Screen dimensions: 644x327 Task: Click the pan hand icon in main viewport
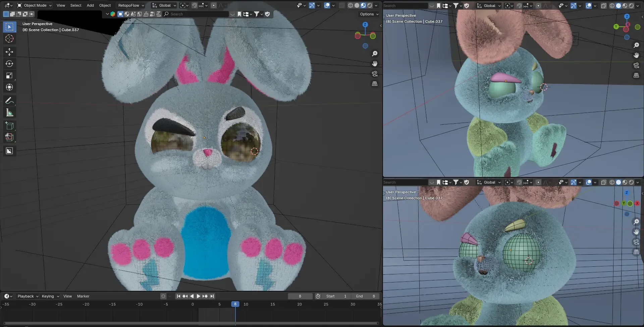tap(375, 64)
